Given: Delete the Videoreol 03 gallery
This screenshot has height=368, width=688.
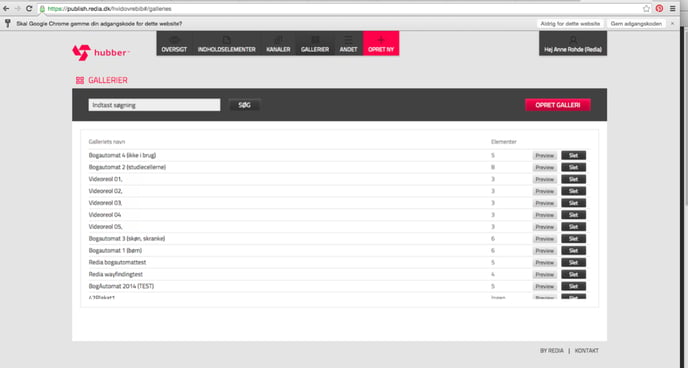Looking at the screenshot, I should pyautogui.click(x=573, y=203).
